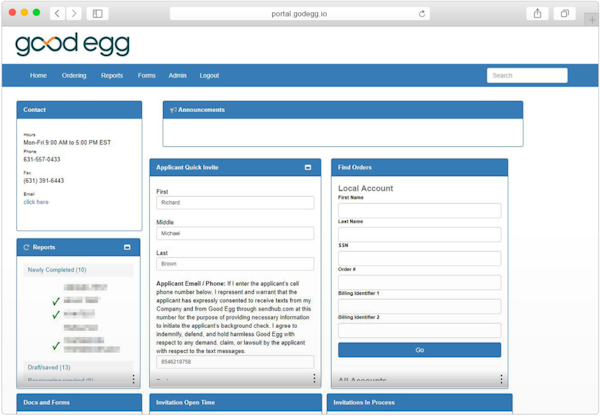Click Find Orders First Name field
The image size is (600, 416).
tap(419, 210)
